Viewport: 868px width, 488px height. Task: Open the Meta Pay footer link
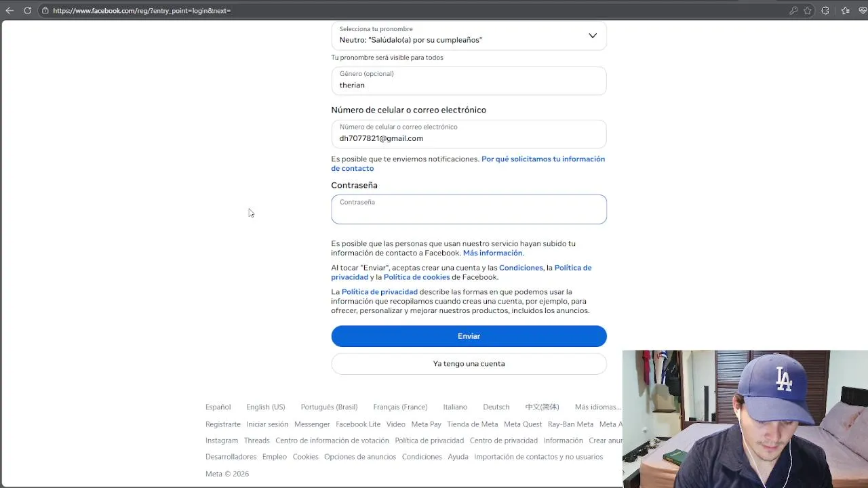click(x=427, y=424)
